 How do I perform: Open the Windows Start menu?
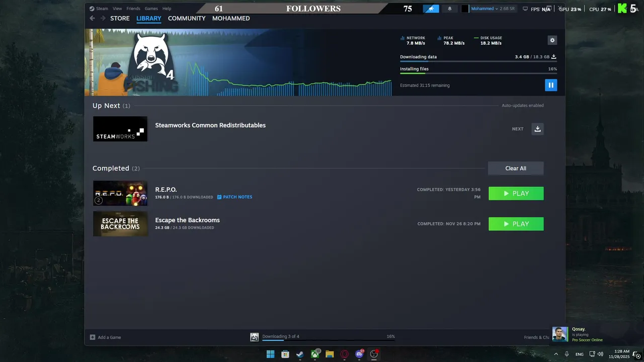pyautogui.click(x=270, y=354)
